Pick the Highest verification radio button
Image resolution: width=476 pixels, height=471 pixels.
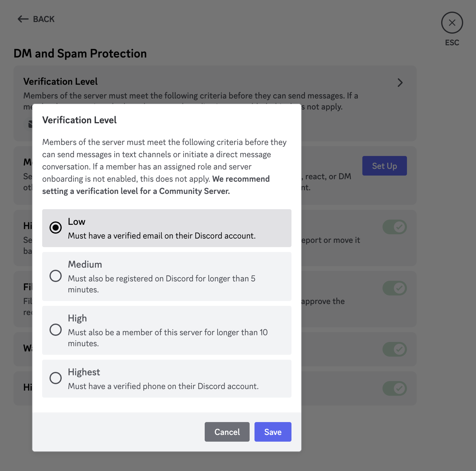tap(56, 378)
